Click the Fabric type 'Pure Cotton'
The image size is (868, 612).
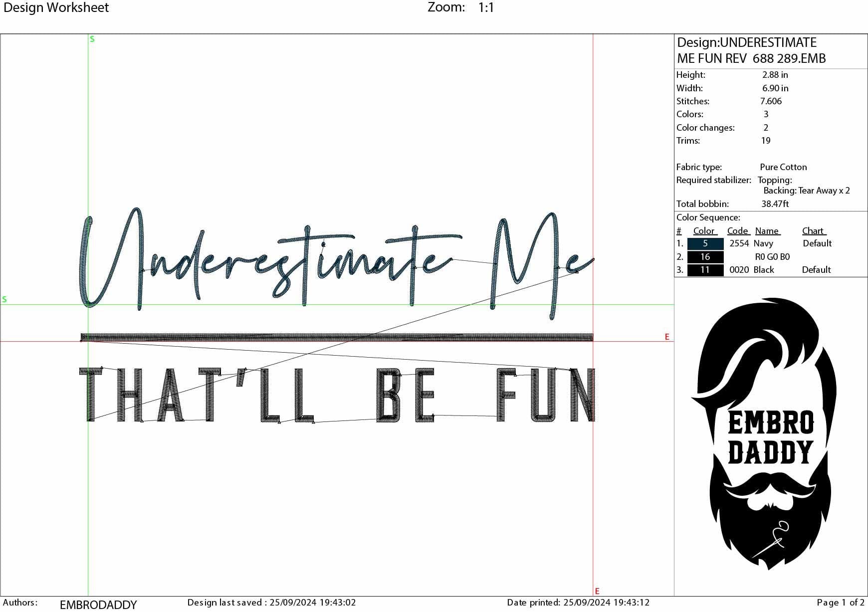[x=783, y=167]
